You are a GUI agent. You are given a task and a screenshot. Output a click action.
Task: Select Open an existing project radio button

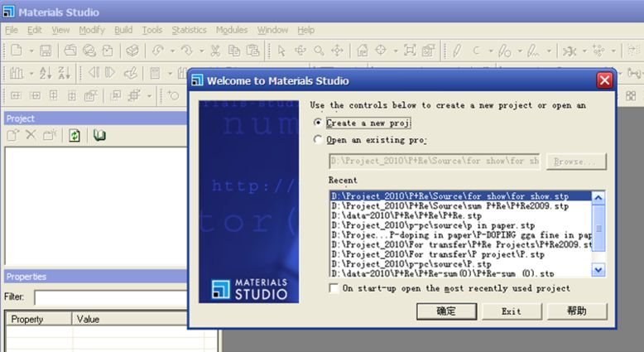click(318, 140)
